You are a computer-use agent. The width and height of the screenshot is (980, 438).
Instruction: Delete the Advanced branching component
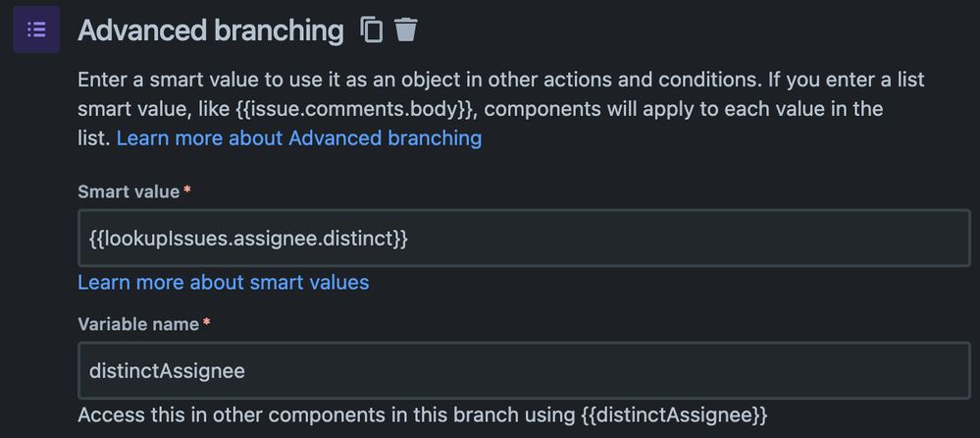pyautogui.click(x=406, y=30)
